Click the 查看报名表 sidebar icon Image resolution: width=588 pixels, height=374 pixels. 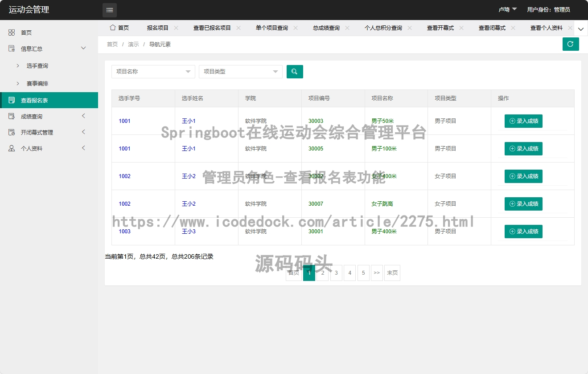[12, 100]
